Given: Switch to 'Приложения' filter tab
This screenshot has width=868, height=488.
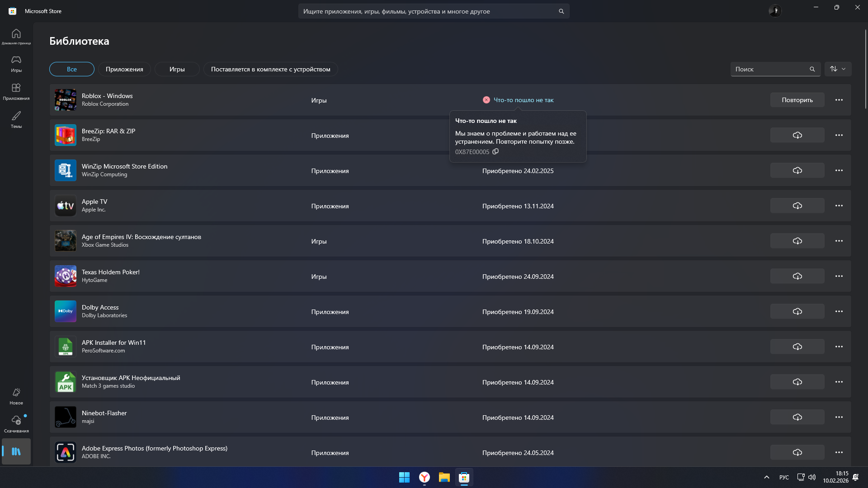Looking at the screenshot, I should click(x=124, y=69).
